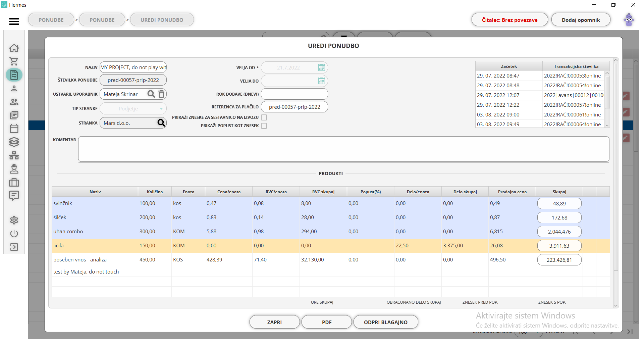
Task: Go to last page icon in background list
Action: click(630, 332)
